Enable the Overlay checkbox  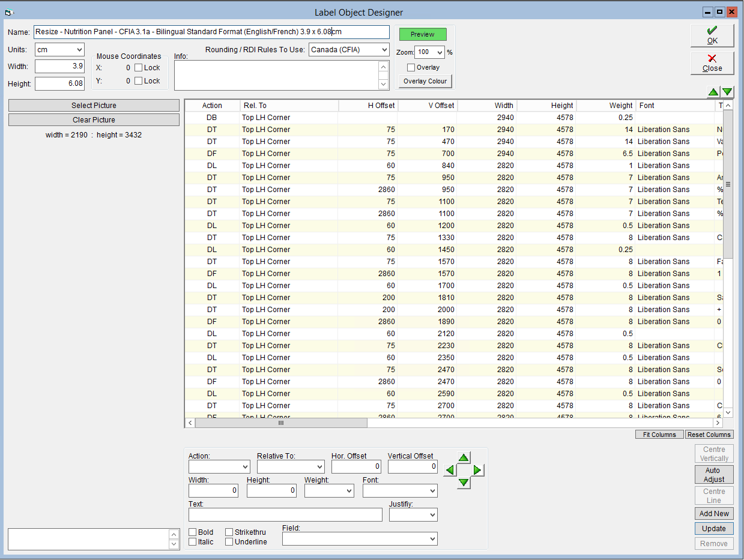[x=411, y=67]
